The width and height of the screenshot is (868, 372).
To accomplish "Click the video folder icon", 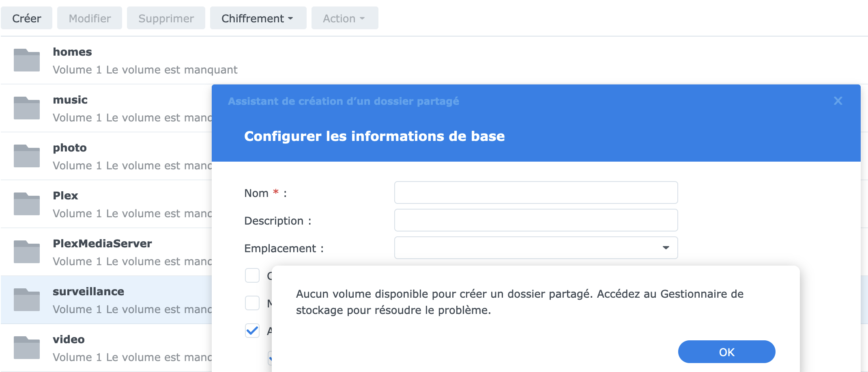I will pyautogui.click(x=27, y=348).
